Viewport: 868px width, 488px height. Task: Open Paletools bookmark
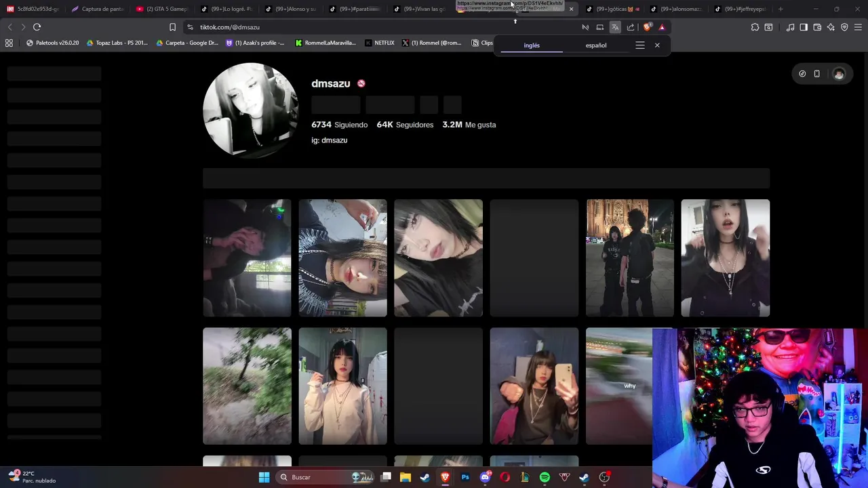52,43
